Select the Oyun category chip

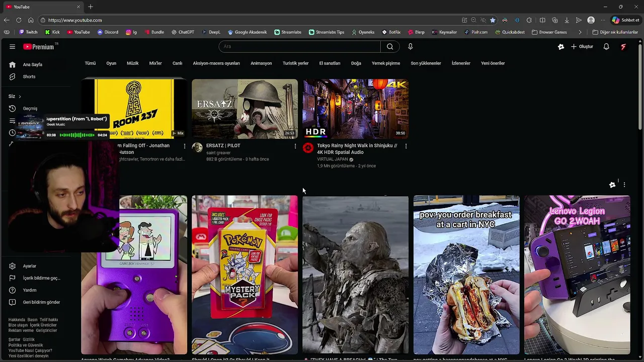pyautogui.click(x=111, y=63)
